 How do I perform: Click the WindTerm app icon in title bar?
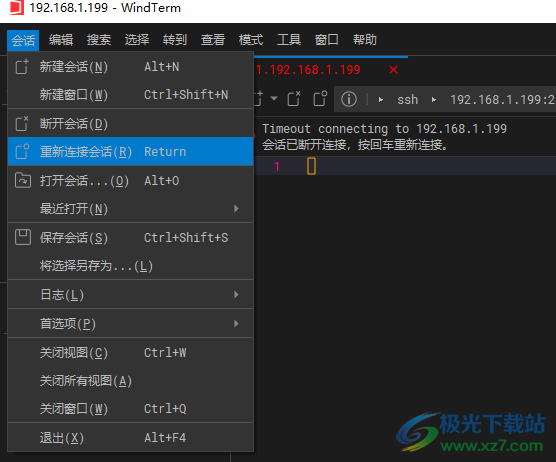pyautogui.click(x=16, y=7)
